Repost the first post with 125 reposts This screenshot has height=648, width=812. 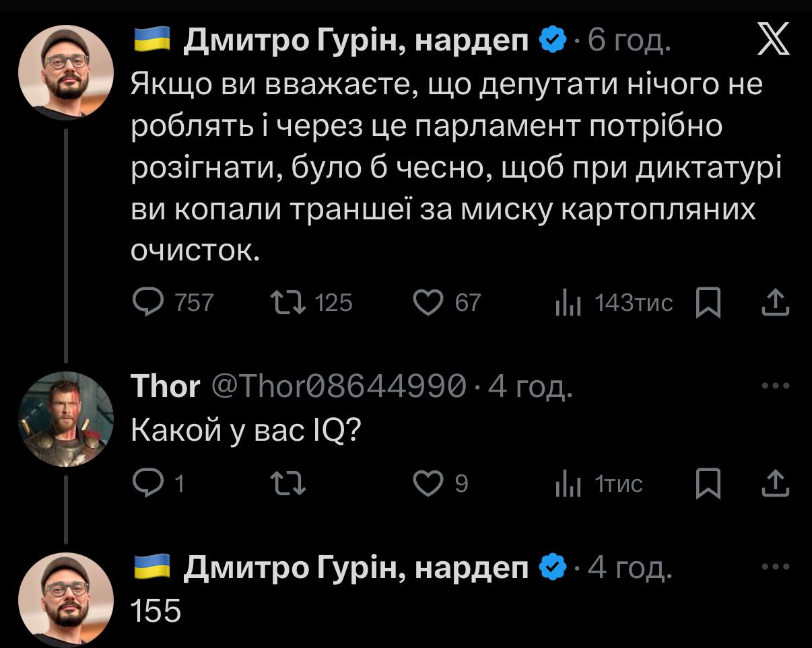coord(288,303)
